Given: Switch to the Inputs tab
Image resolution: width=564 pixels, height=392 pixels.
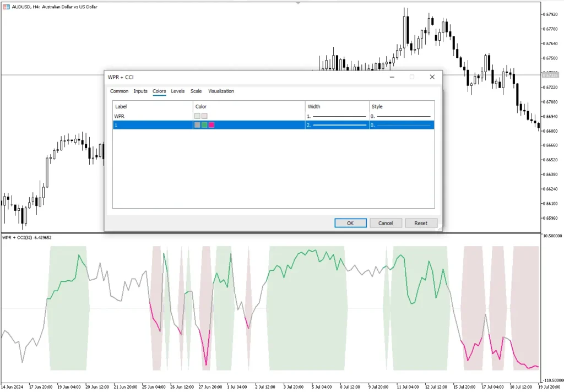Looking at the screenshot, I should 140,91.
